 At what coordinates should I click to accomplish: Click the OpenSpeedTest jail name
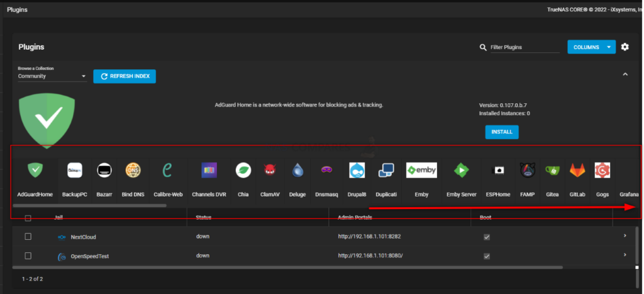tap(89, 256)
